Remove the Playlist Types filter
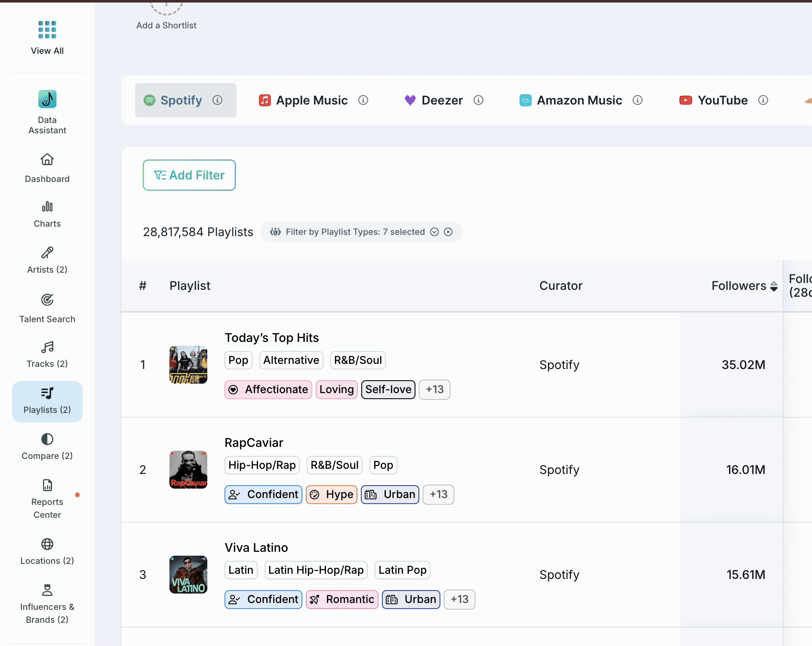 point(448,232)
